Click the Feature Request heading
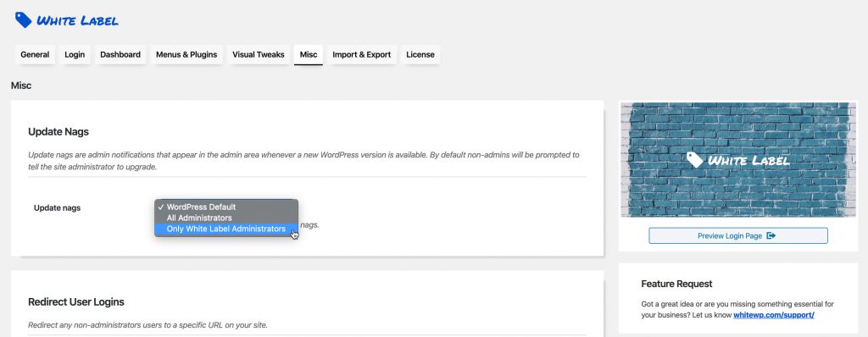This screenshot has width=868, height=337. click(676, 284)
